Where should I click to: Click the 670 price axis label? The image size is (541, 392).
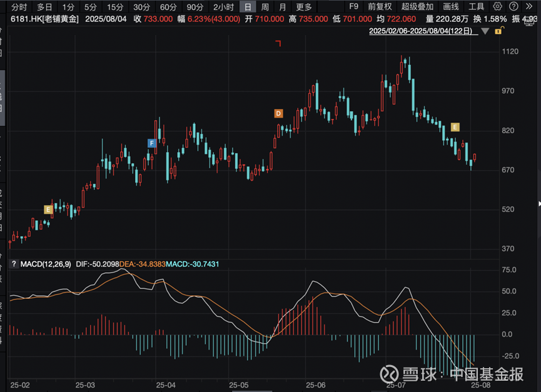(x=508, y=169)
